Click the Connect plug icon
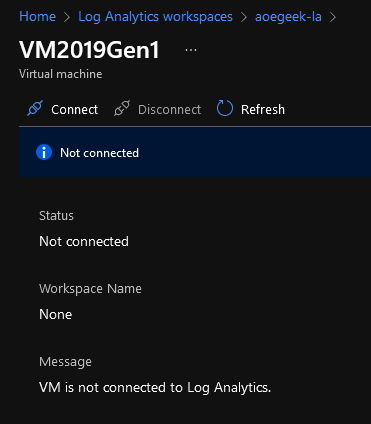 pyautogui.click(x=35, y=108)
